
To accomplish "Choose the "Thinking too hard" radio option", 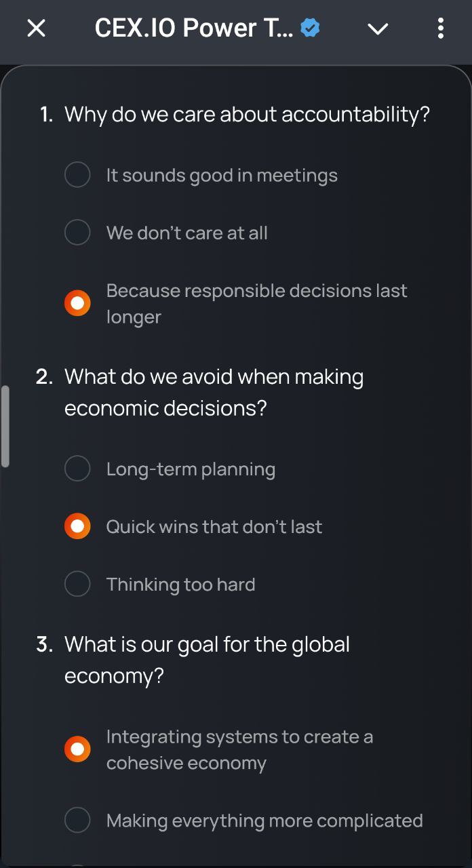I will 77,584.
